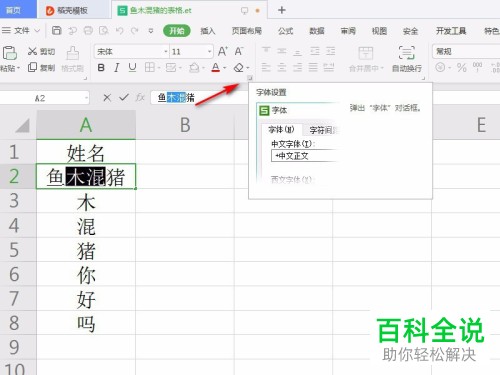
Task: Click the Print icon in the quick toolbar
Action: (88, 31)
